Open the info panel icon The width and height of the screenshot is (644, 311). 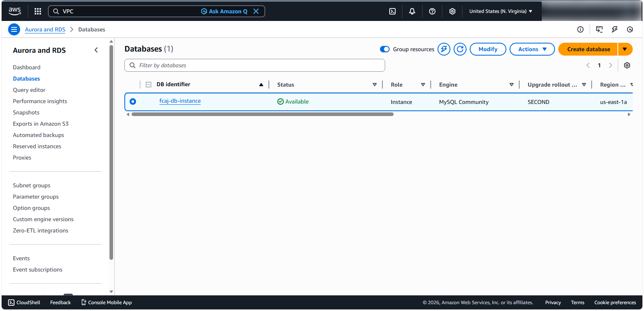tap(580, 29)
